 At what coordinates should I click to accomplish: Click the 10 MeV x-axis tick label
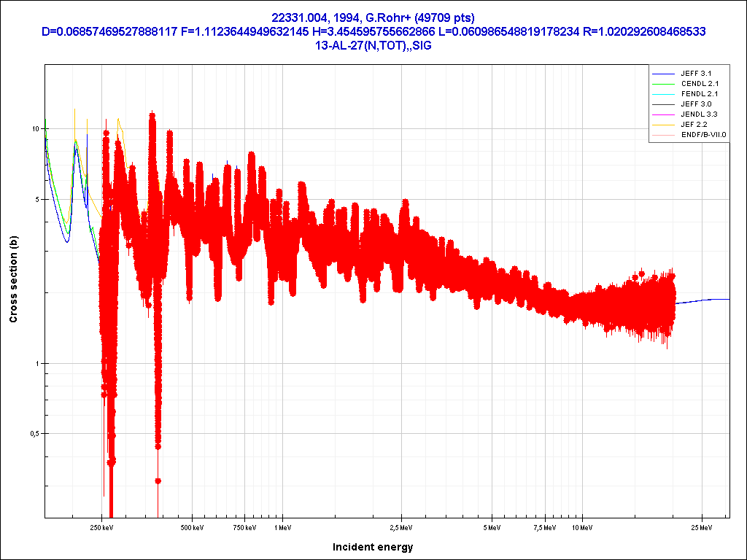click(x=581, y=527)
